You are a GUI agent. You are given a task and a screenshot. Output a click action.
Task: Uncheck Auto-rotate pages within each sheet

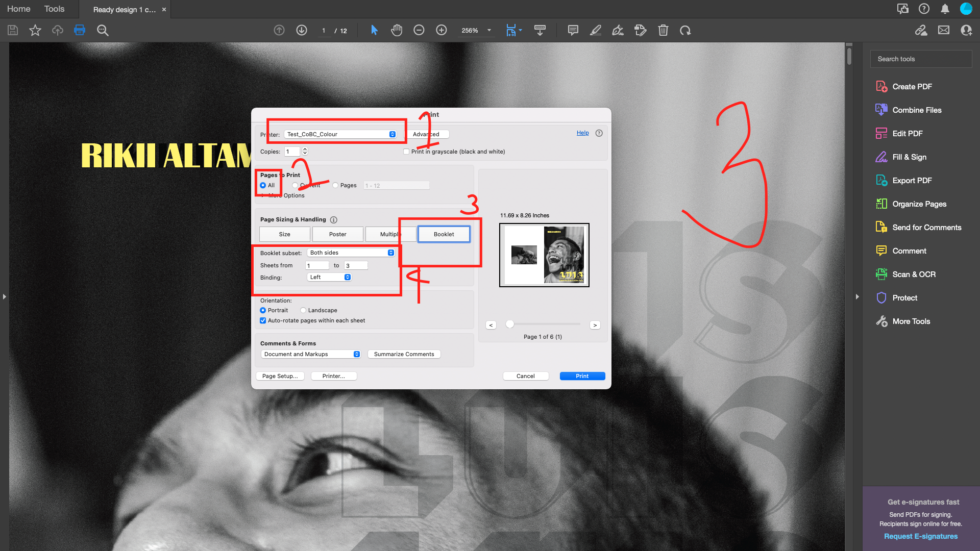pos(263,320)
